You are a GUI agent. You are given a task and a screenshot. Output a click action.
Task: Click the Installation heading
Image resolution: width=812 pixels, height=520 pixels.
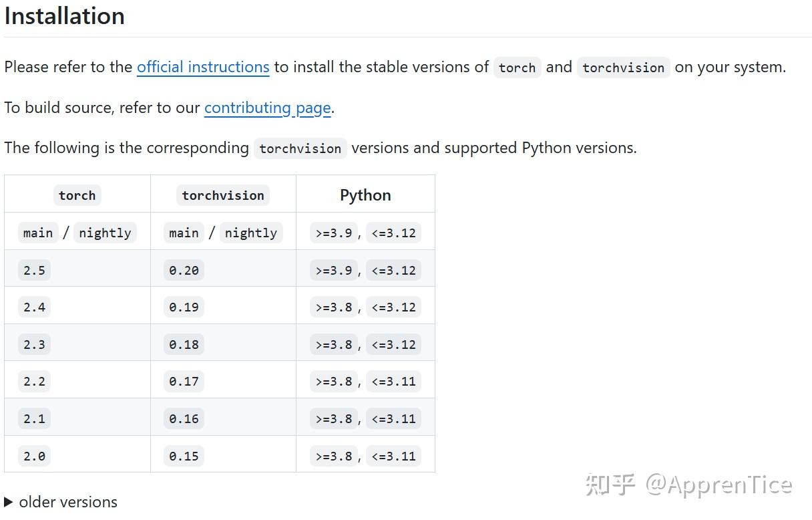[65, 16]
